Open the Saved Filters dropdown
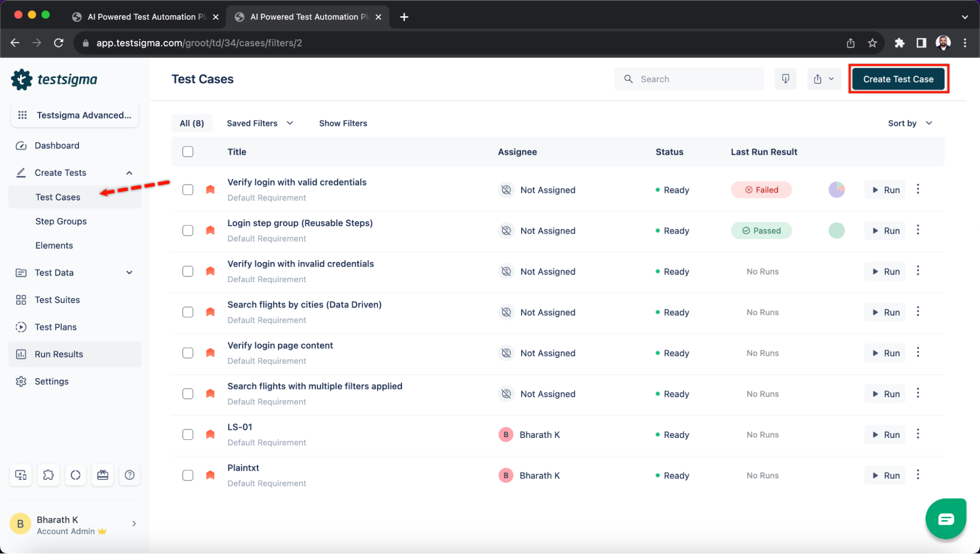980x554 pixels. (260, 123)
